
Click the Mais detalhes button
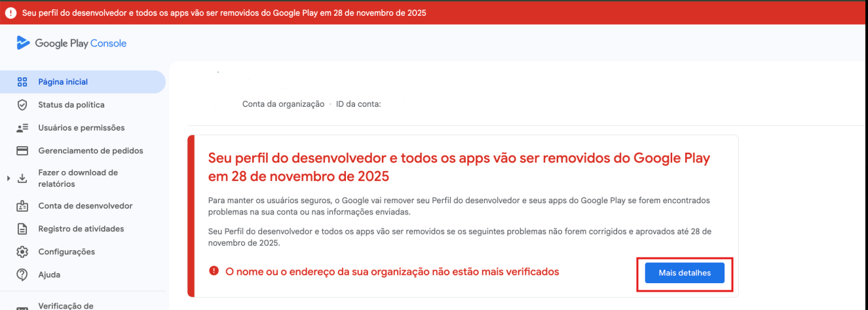point(685,273)
